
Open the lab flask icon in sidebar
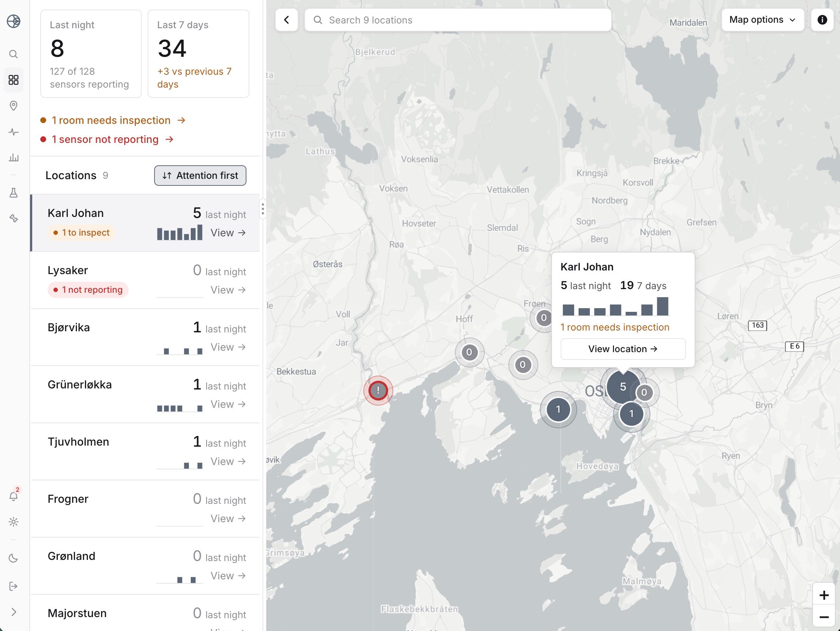click(14, 193)
